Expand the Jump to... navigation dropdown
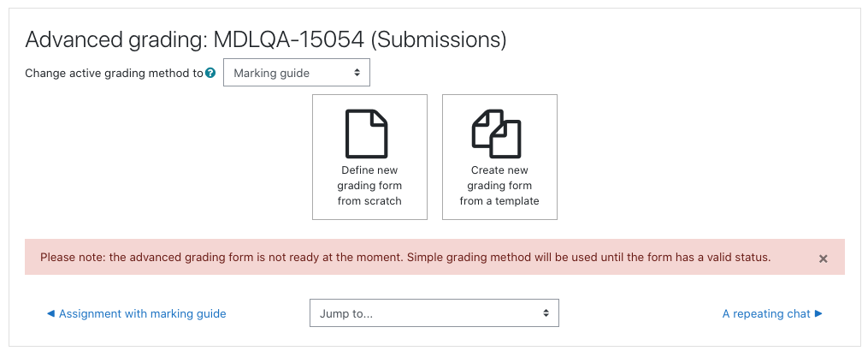 click(x=434, y=313)
